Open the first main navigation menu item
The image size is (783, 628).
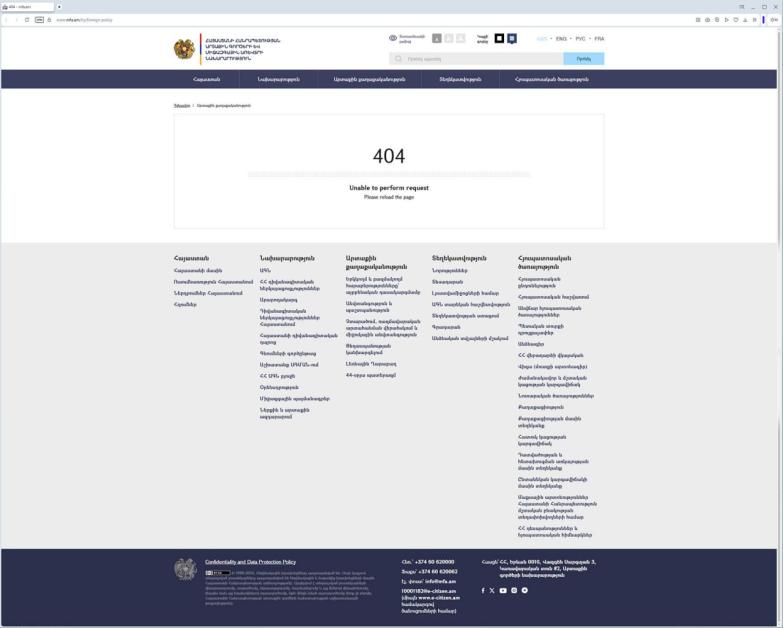point(206,79)
